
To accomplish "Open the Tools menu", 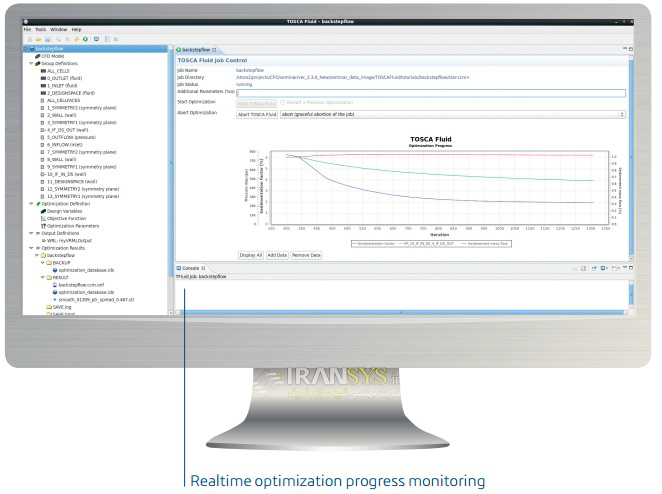I will click(x=41, y=30).
